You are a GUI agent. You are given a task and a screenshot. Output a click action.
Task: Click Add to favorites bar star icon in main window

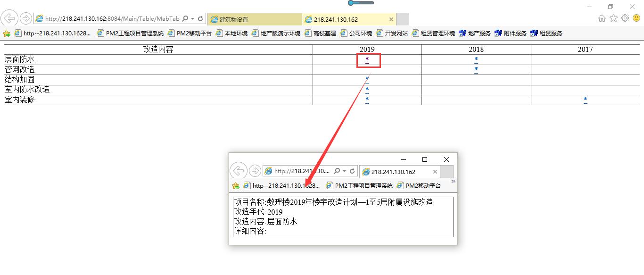[7, 33]
